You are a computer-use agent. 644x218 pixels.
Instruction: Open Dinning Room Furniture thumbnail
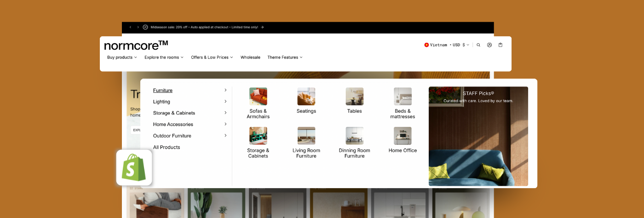pos(355,136)
